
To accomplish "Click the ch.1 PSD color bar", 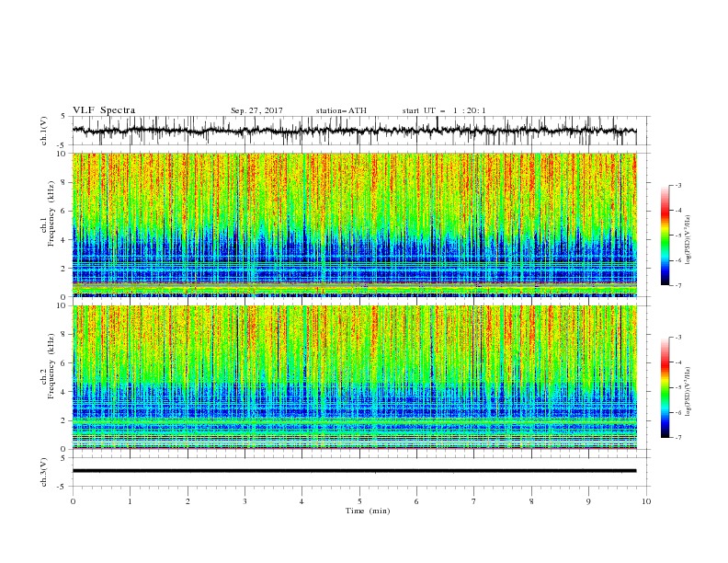I will [x=665, y=236].
